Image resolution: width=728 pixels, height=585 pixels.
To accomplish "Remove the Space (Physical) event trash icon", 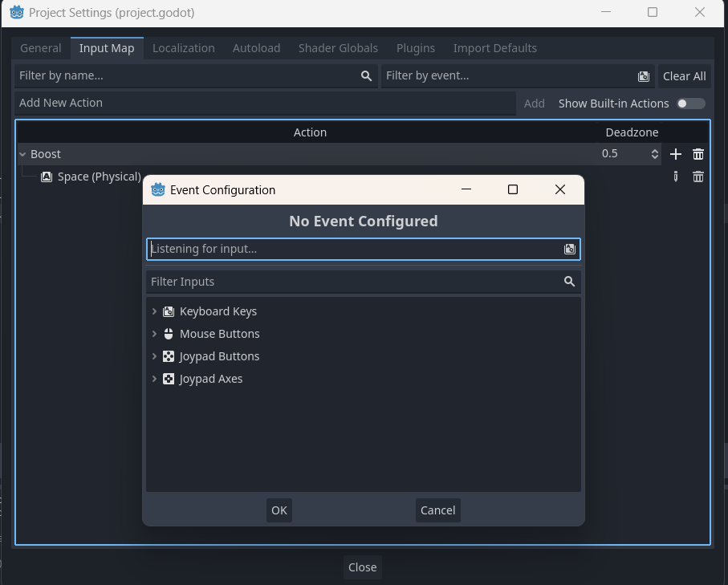I will tap(698, 177).
